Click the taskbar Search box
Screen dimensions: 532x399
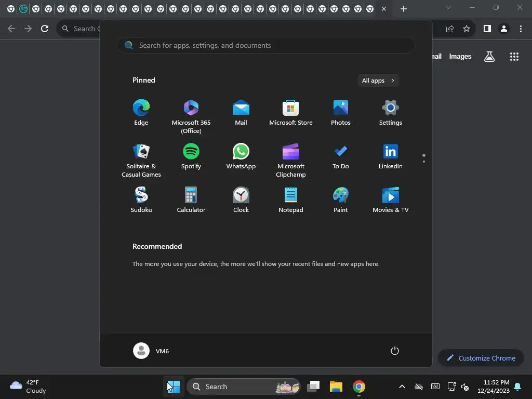point(244,387)
